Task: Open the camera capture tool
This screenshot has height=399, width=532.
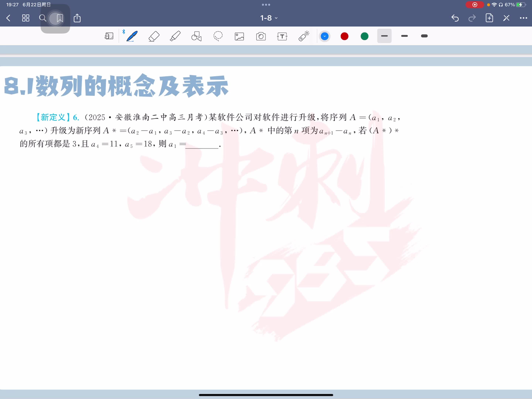Action: coord(261,36)
